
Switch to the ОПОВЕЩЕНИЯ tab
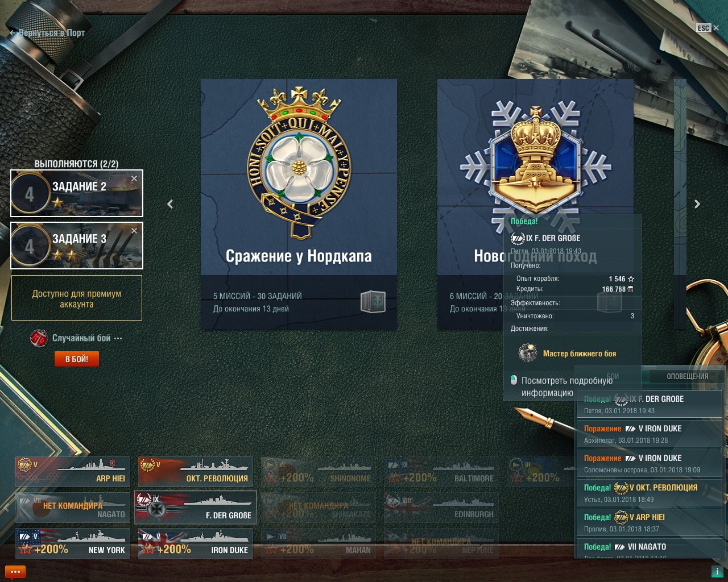point(687,376)
